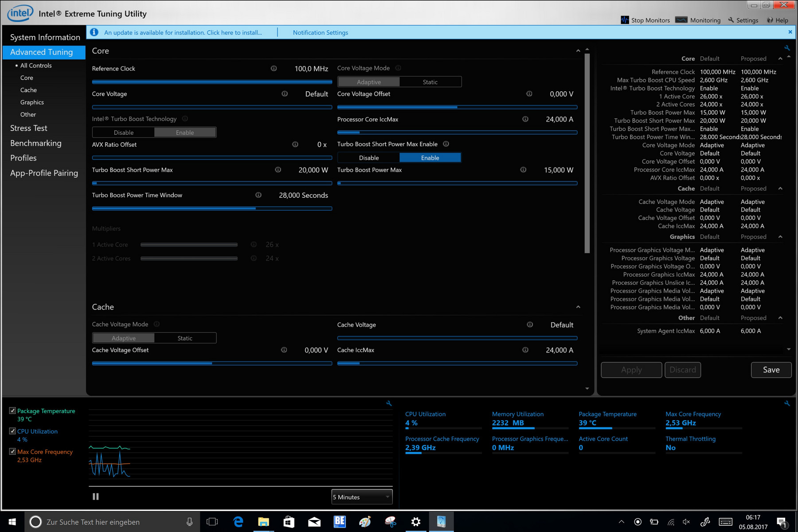Adjust the Cache Voltage Offset slider
Viewport: 798px width, 532px height.
point(212,363)
